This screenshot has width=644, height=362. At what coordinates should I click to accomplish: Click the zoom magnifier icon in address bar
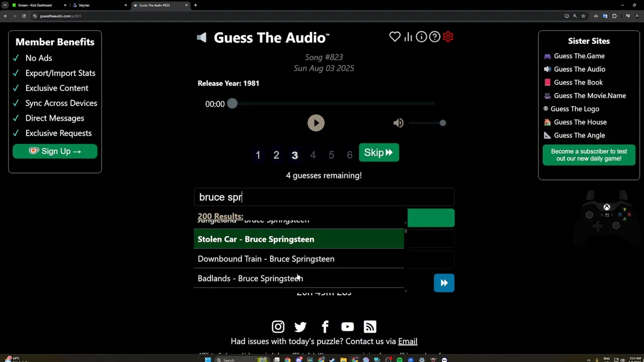[x=575, y=16]
